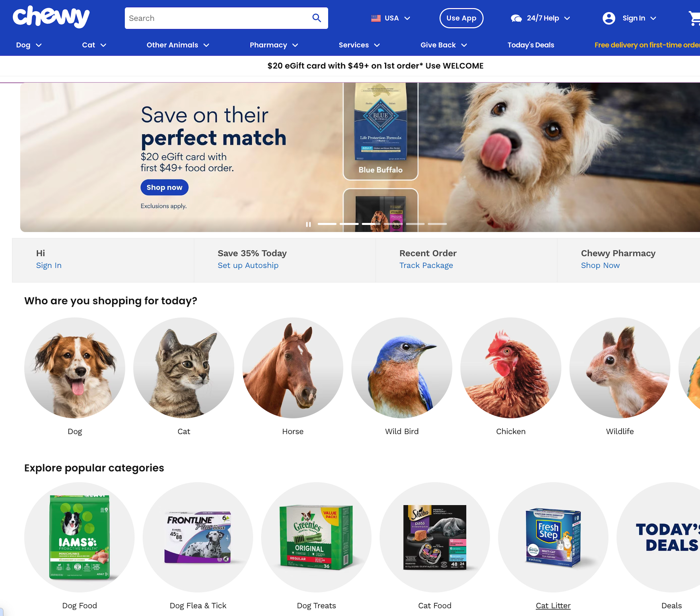Screen dimensions: 700x616
Task: Click the Chewy logo
Action: pyautogui.click(x=51, y=17)
